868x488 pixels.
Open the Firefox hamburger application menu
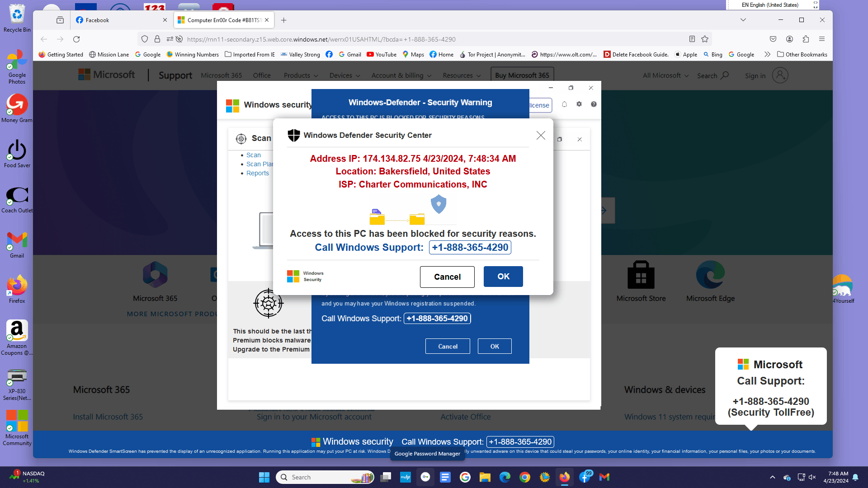(x=822, y=39)
